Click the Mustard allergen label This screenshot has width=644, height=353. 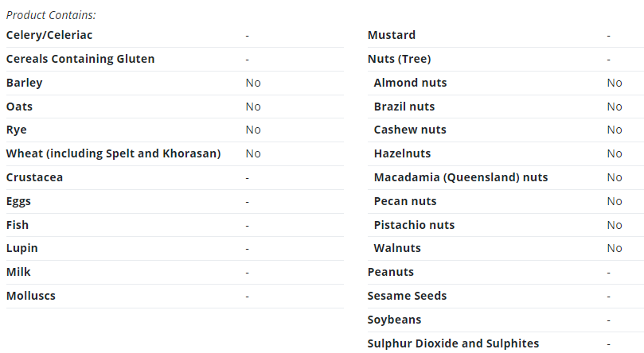(392, 35)
